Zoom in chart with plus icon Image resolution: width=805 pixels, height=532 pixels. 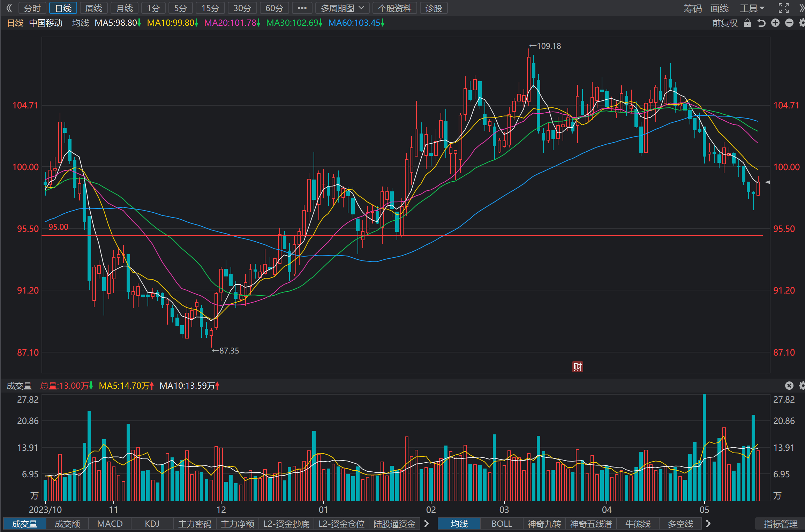pyautogui.click(x=775, y=23)
